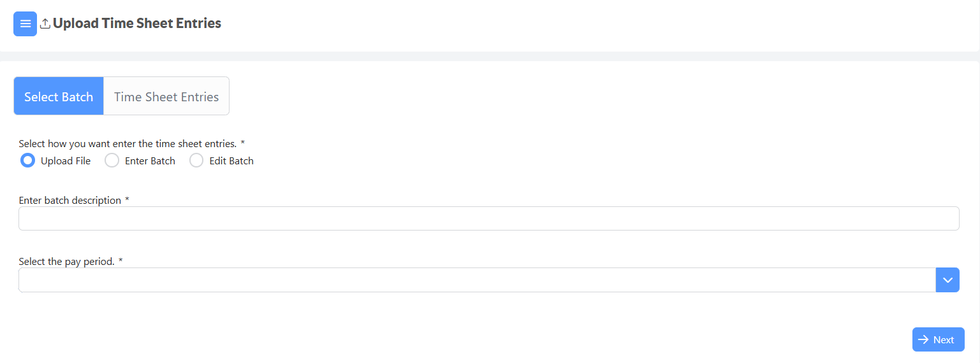Click the arrow icon inside Next button
980x363 pixels.
pyautogui.click(x=923, y=339)
